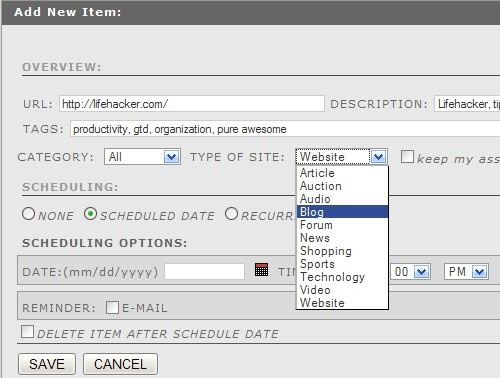The height and width of the screenshot is (378, 500).
Task: Select the Recurring schedule radio button
Action: [x=231, y=214]
